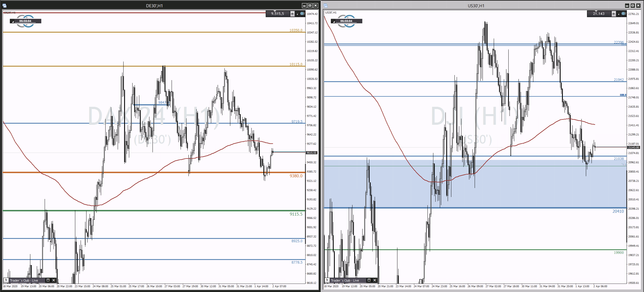Select the 8925.0 level label on DE30
The height and width of the screenshot is (292, 644).
point(297,241)
